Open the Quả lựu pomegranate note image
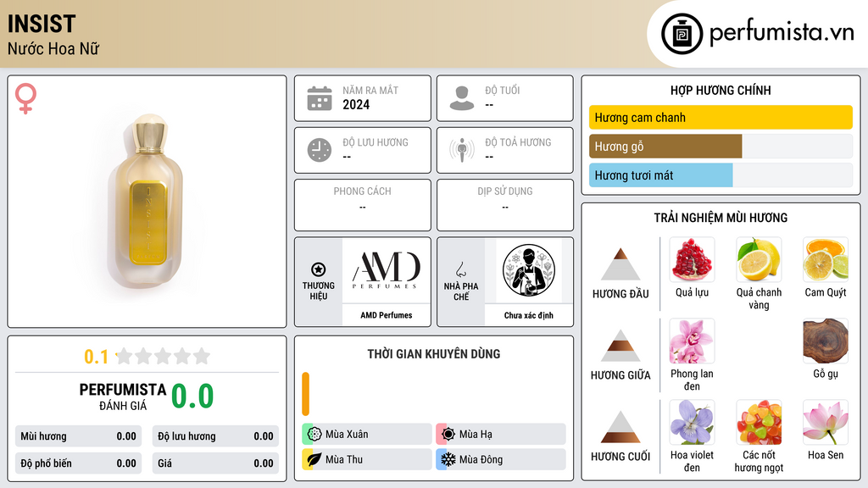Screen dimensions: 868x488 click(692, 259)
